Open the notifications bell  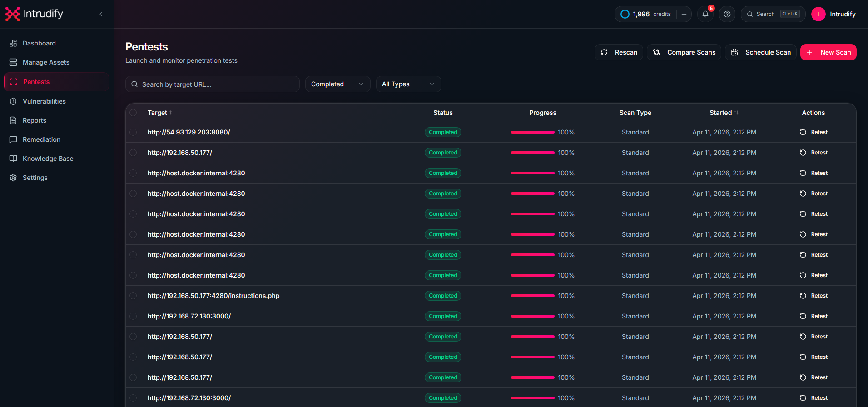click(x=705, y=14)
